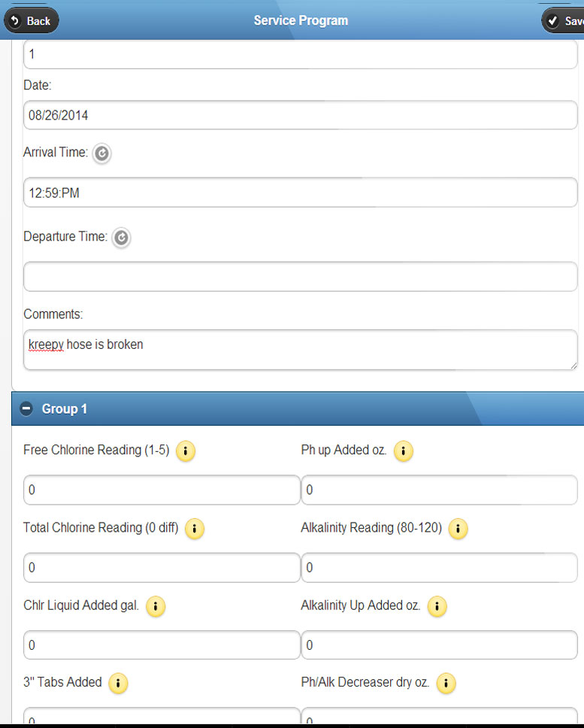This screenshot has width=584, height=728.
Task: Open info tip for Ph up Added oz.
Action: point(403,451)
